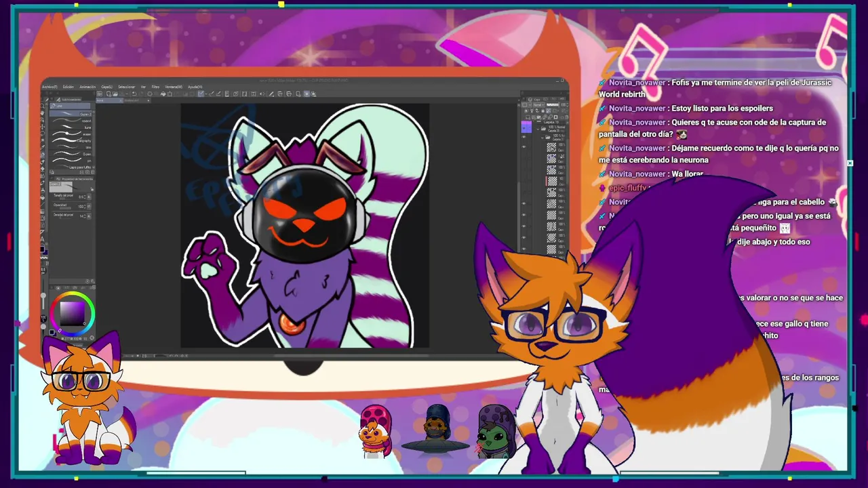The height and width of the screenshot is (488, 868).
Task: Click the Undo arrow in the command bar
Action: pyautogui.click(x=134, y=94)
